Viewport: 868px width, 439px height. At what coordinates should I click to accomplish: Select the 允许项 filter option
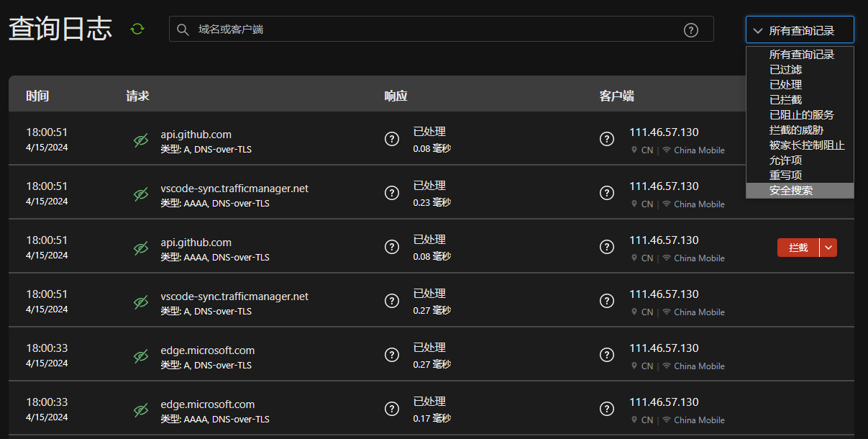click(x=785, y=160)
